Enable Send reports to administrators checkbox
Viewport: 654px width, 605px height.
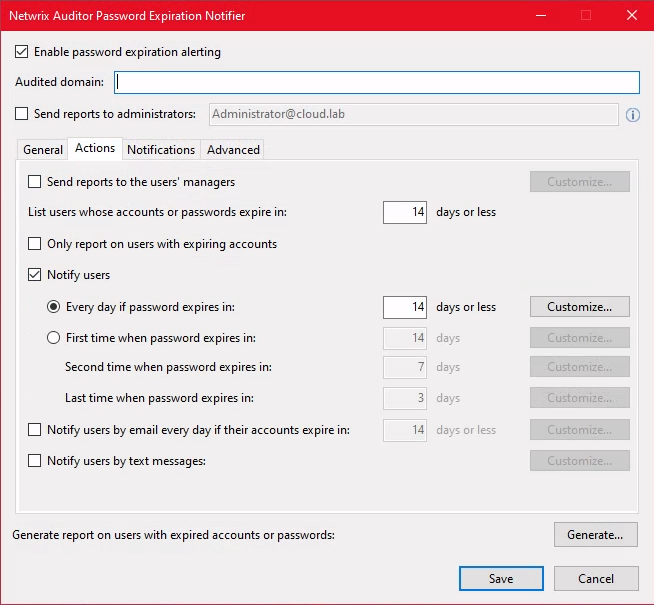tap(23, 115)
